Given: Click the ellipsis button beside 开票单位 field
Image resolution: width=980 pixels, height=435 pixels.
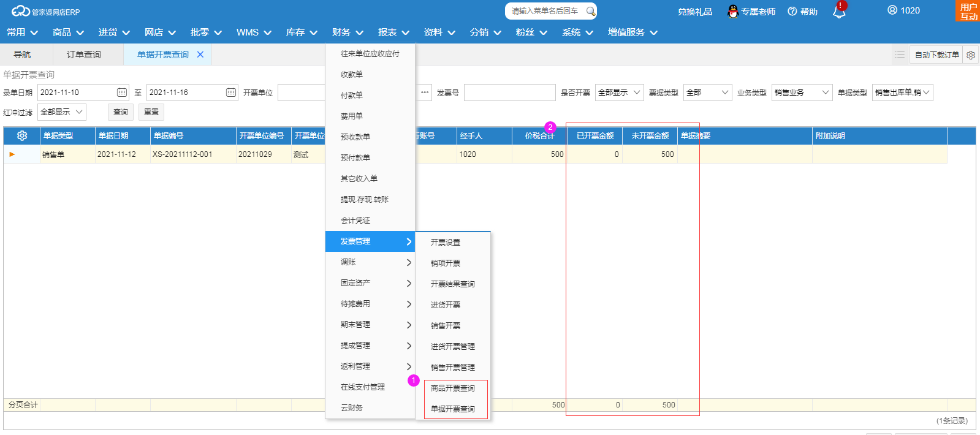Looking at the screenshot, I should 425,93.
